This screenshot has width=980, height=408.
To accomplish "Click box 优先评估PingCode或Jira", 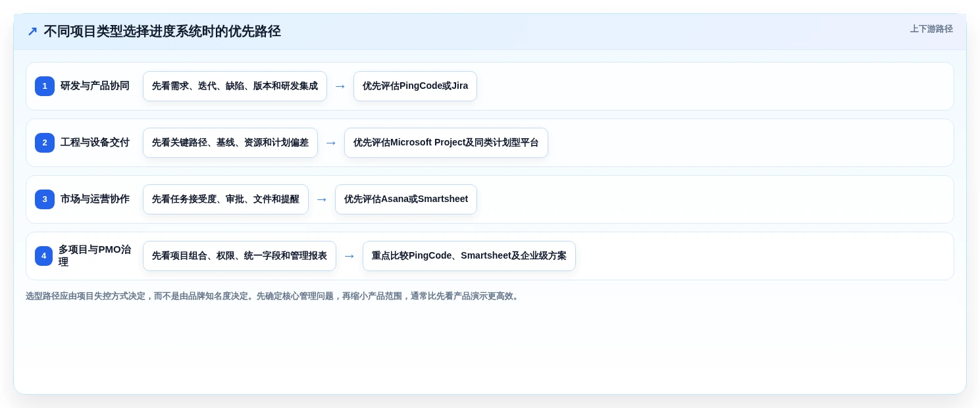I will pos(415,86).
